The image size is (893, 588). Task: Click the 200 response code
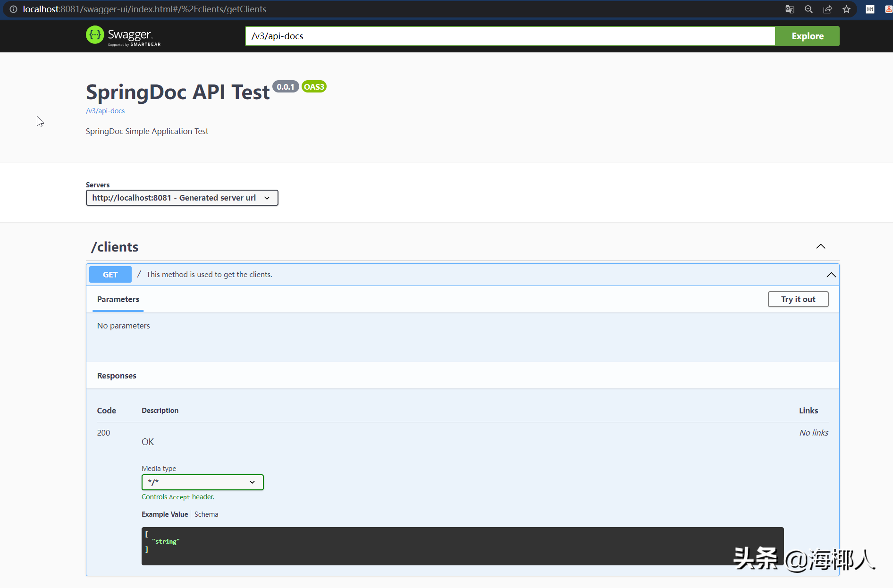tap(103, 433)
